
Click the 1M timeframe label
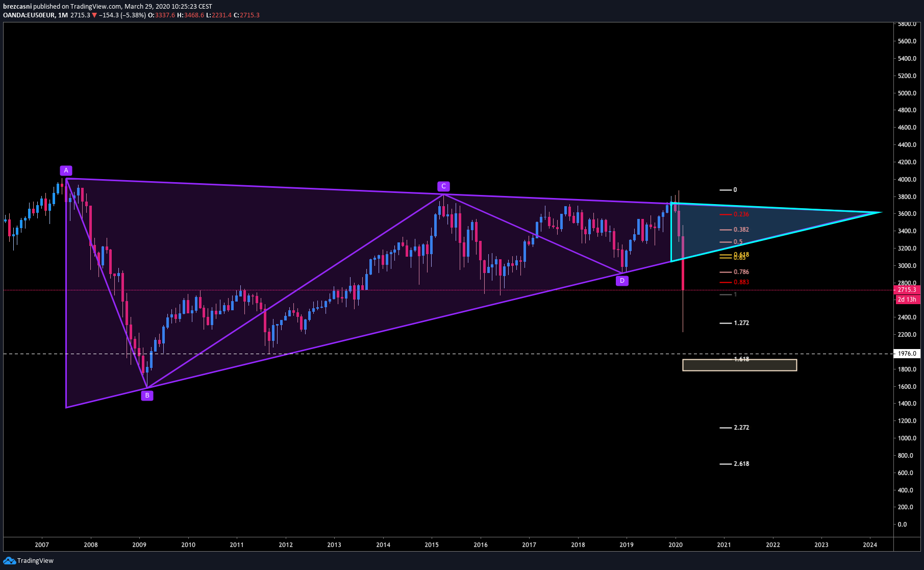tap(63, 15)
